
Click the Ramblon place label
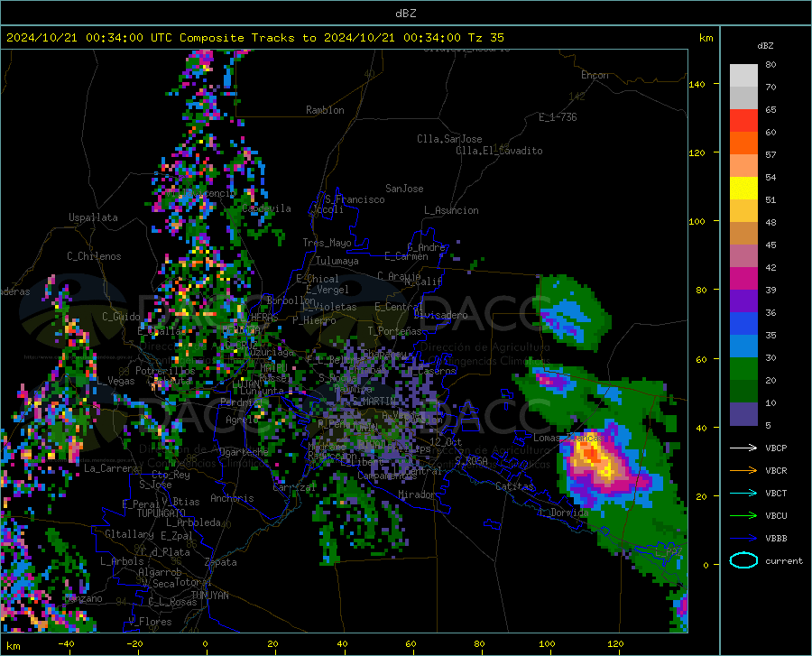pyautogui.click(x=325, y=110)
